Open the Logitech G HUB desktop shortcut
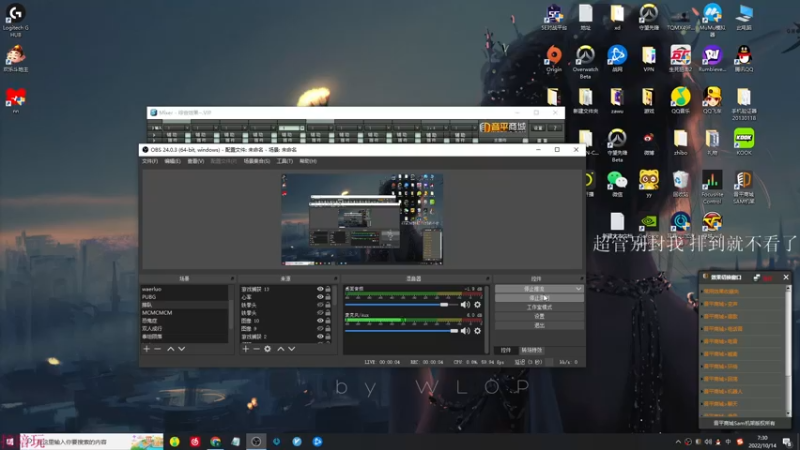 click(15, 20)
